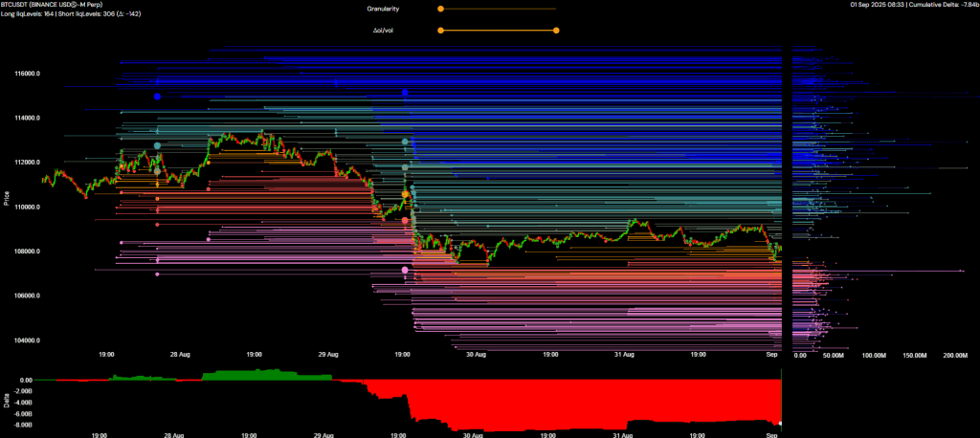The image size is (980, 438).
Task: Click the large teal liquidation dot near 113000 on the left
Action: pos(157,145)
